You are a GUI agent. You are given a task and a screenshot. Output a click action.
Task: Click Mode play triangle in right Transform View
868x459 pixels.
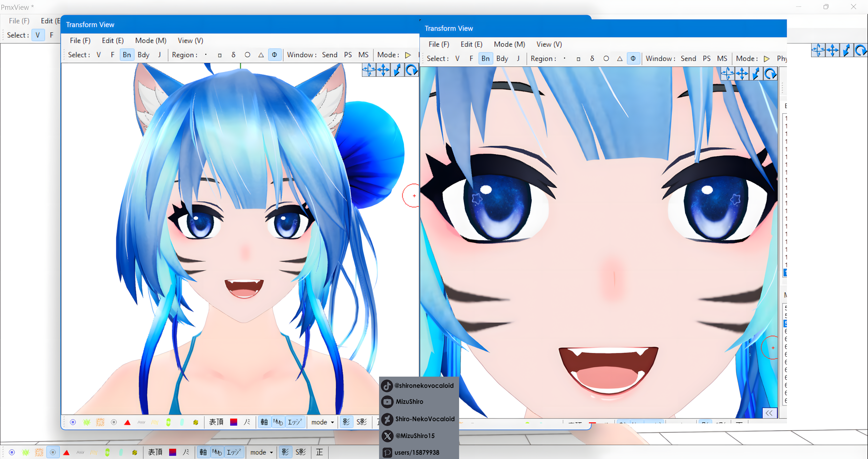tap(767, 59)
